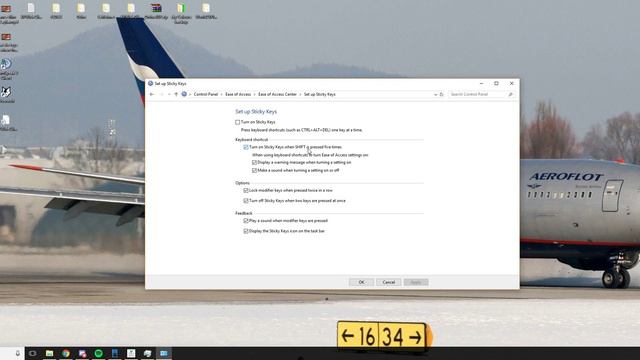Expand the address bar history dropdown

coord(435,94)
